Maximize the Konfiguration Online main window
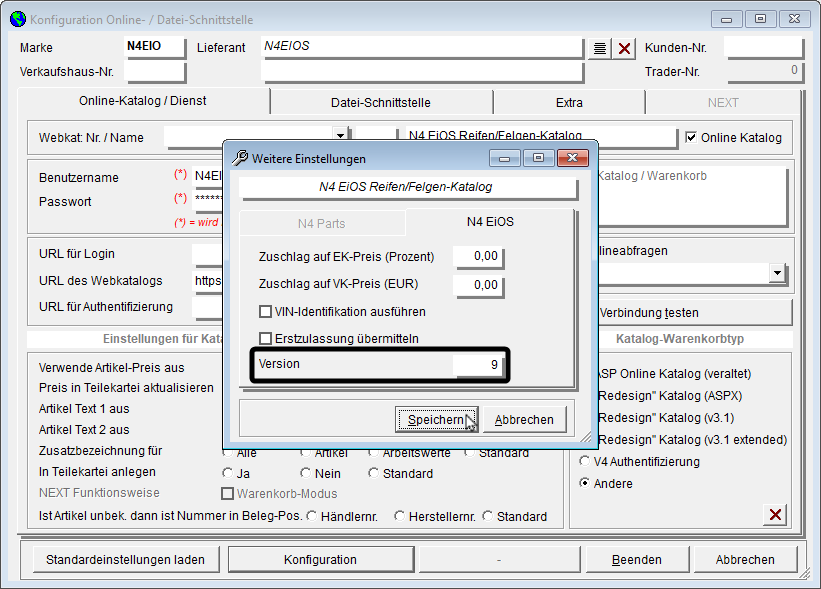The width and height of the screenshot is (821, 589). [x=760, y=19]
